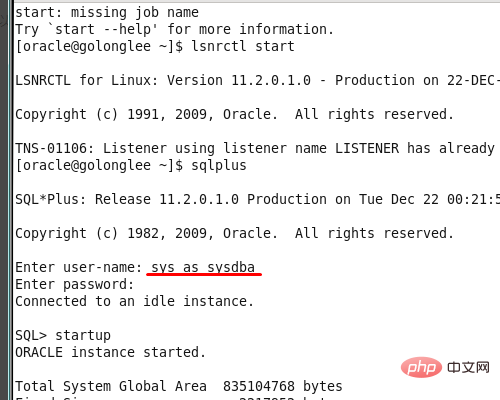Place cursor on 'lsnrctl start' command
Screen dimensions: 500x400
[243, 46]
